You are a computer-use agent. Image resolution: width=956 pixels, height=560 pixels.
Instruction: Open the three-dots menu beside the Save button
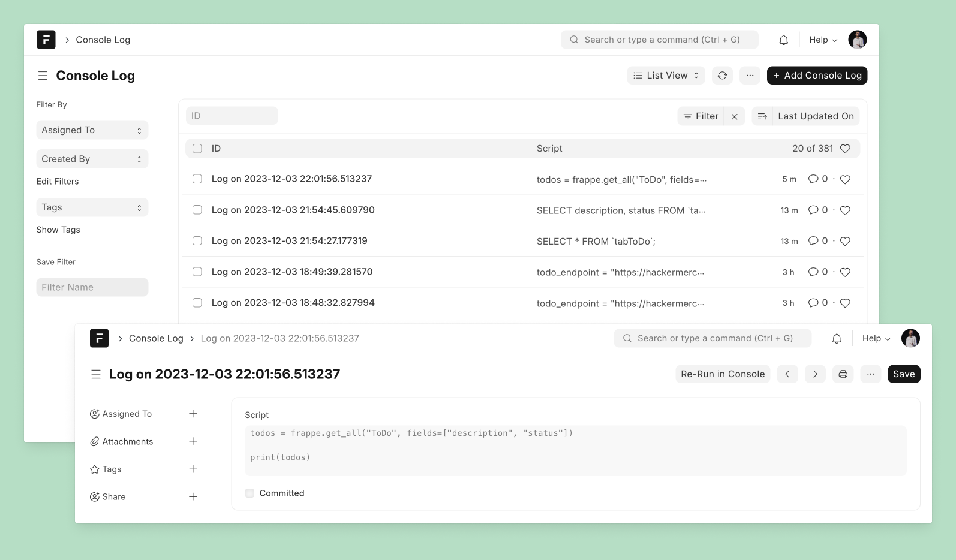click(870, 374)
